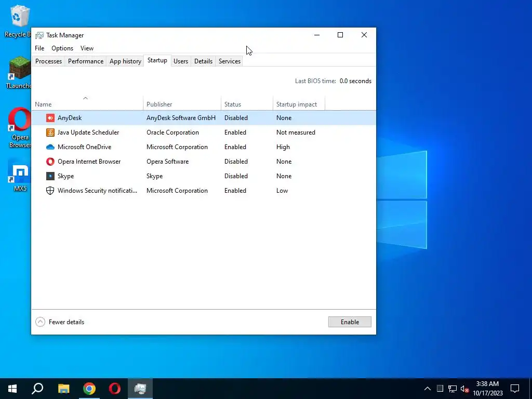Image resolution: width=532 pixels, height=399 pixels.
Task: Show hidden system tray icons
Action: [428, 389]
